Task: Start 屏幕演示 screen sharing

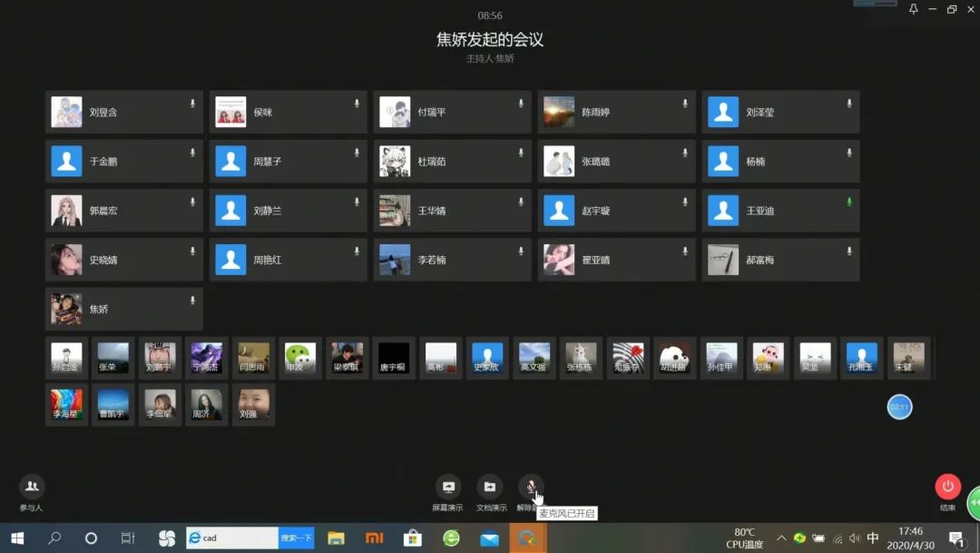Action: pyautogui.click(x=447, y=488)
